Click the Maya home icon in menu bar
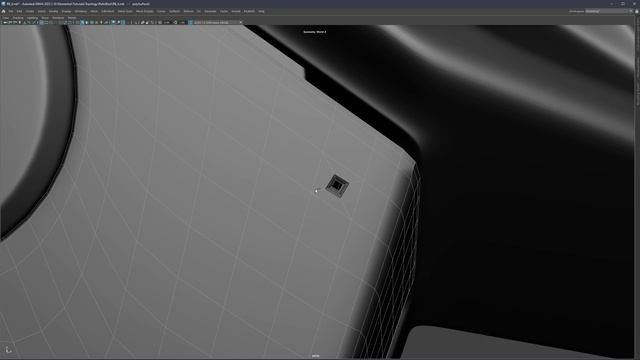640x360 pixels. (x=3, y=11)
